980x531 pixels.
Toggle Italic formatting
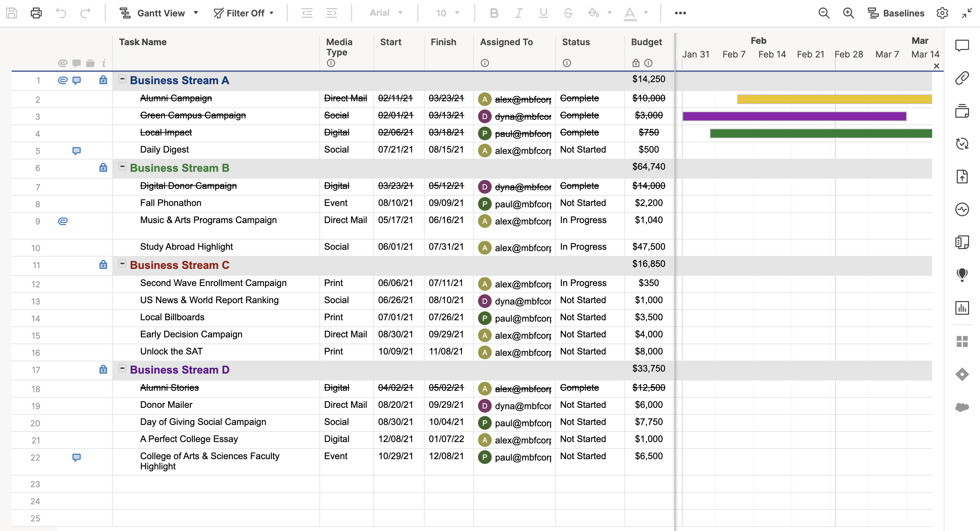(x=518, y=13)
